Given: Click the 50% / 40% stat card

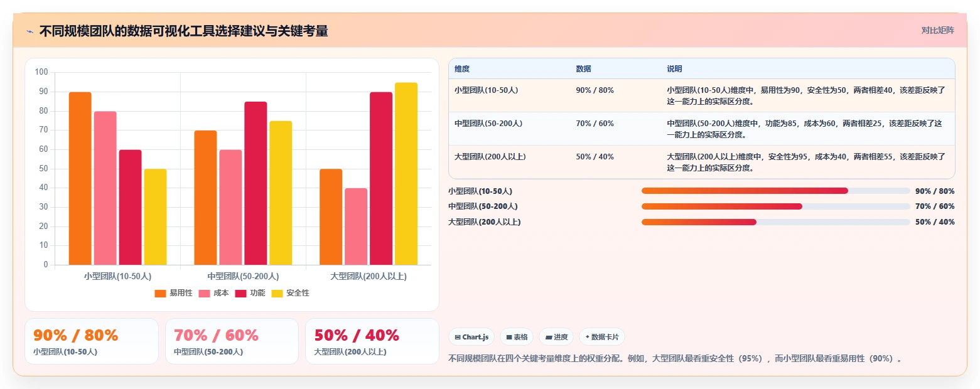Looking at the screenshot, I should tap(372, 341).
